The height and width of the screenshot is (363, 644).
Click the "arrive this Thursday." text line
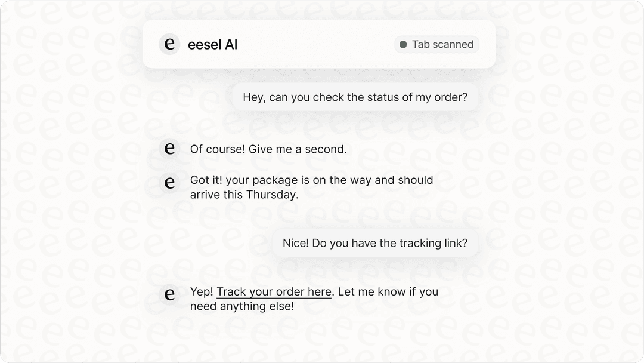244,194
